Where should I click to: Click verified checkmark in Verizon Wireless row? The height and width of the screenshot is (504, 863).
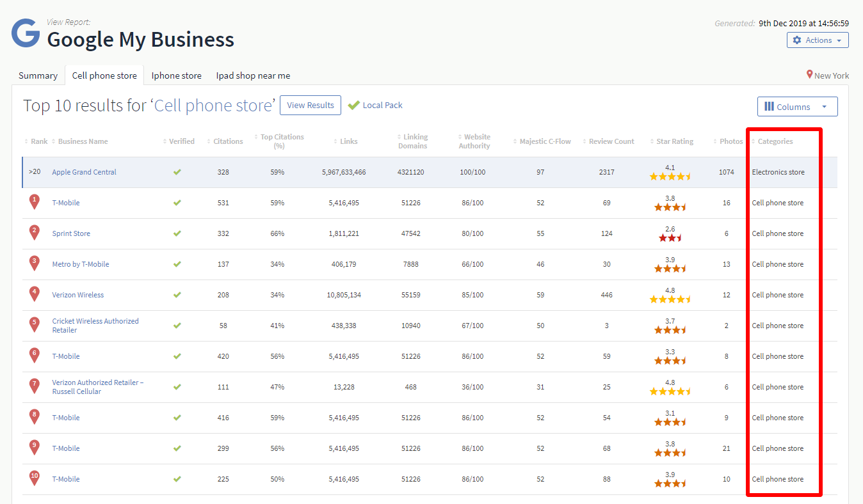click(x=177, y=295)
